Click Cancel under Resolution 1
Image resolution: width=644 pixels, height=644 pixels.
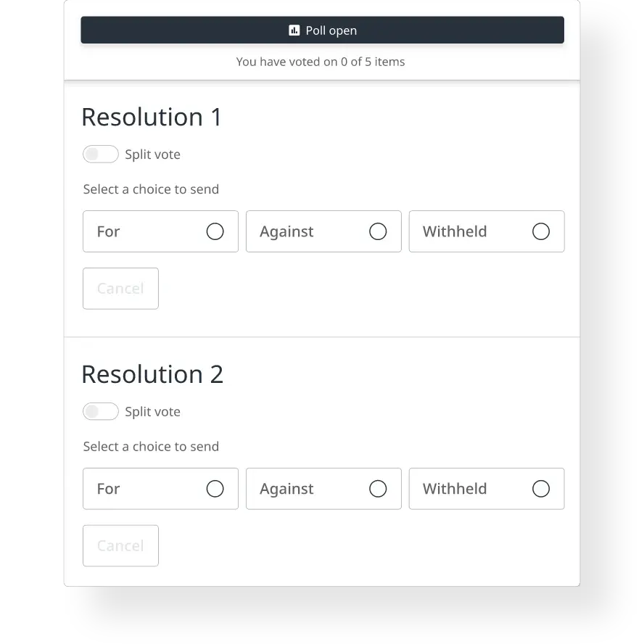120,288
